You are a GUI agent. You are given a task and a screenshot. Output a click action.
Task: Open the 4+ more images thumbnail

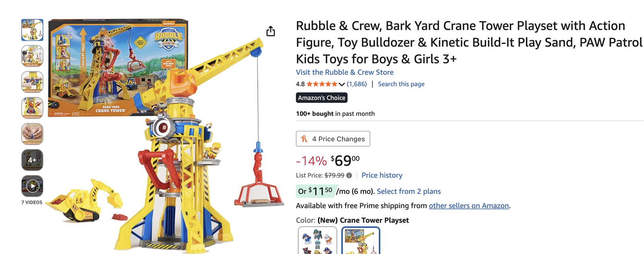tap(32, 160)
